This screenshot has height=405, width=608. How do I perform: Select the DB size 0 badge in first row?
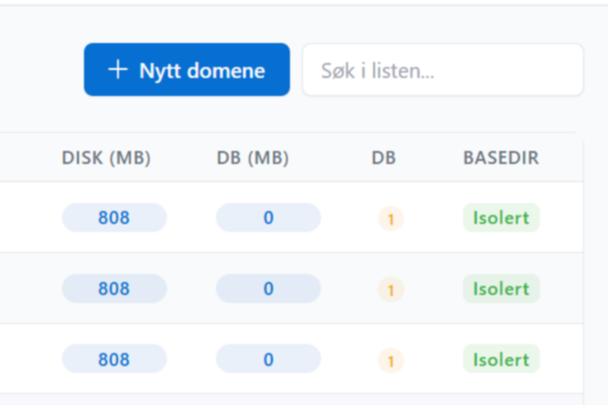(x=268, y=217)
